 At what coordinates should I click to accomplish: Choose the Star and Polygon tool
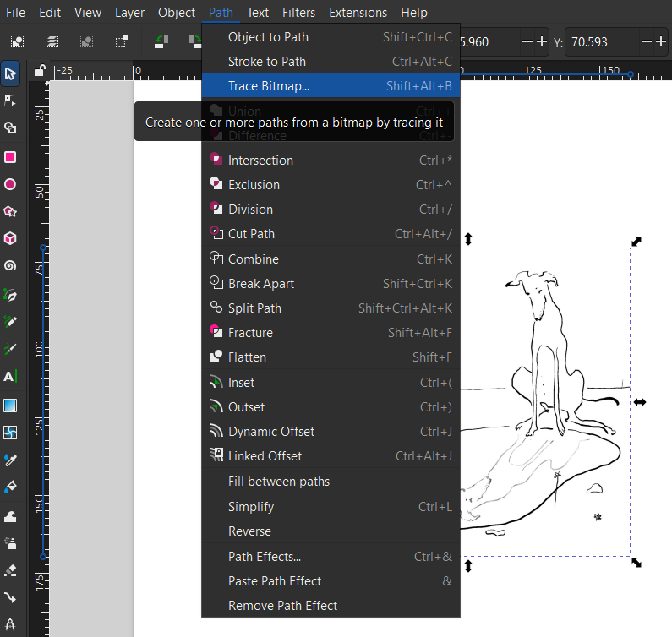pyautogui.click(x=10, y=212)
